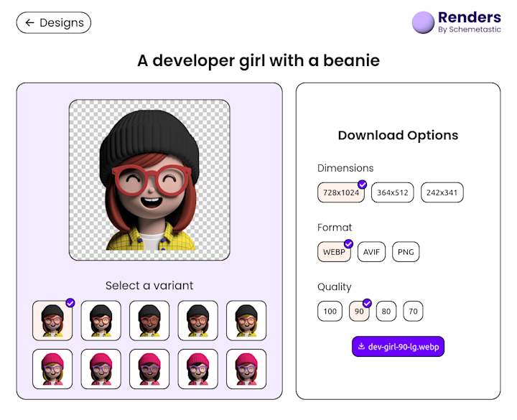The width and height of the screenshot is (517, 420).
Task: Pick the third pink beanie variant
Action: click(149, 369)
